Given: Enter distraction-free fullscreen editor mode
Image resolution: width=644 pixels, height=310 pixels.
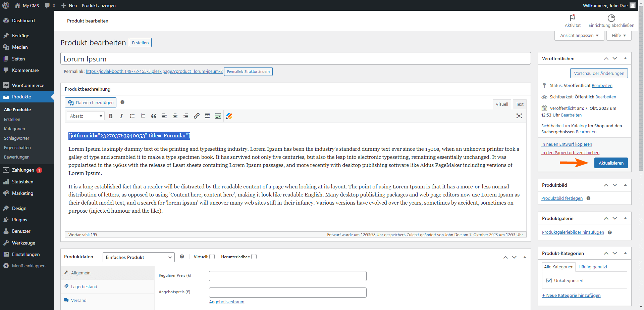Looking at the screenshot, I should 519,116.
